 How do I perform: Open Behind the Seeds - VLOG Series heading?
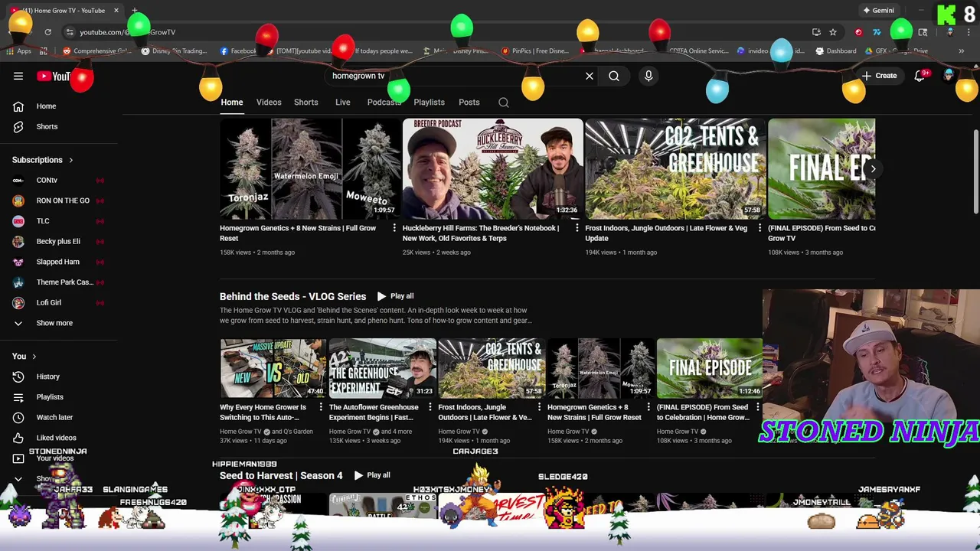[x=292, y=296]
